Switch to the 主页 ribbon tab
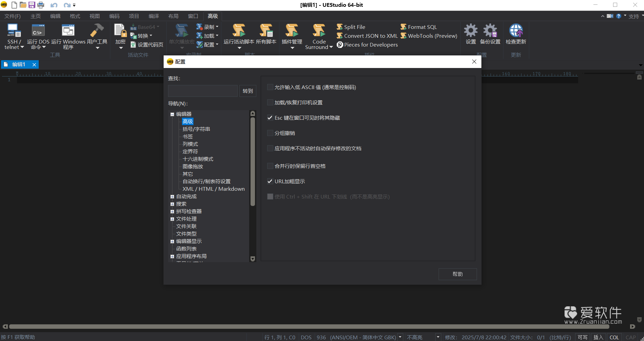This screenshot has height=341, width=644. (x=36, y=16)
